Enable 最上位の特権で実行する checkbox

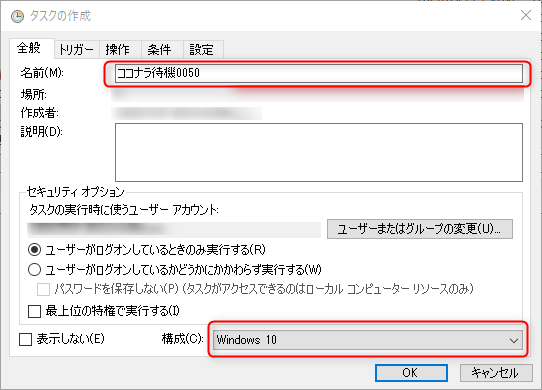(x=34, y=311)
